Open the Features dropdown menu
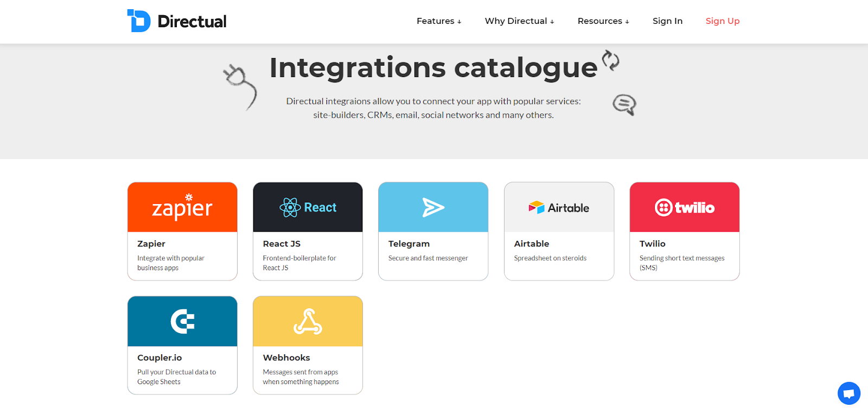The image size is (868, 408). point(439,21)
